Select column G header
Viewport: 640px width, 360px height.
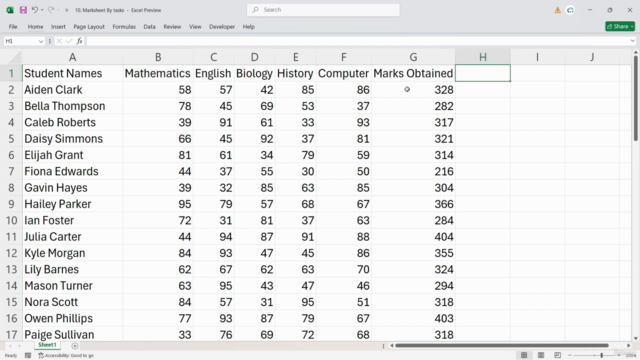[413, 57]
